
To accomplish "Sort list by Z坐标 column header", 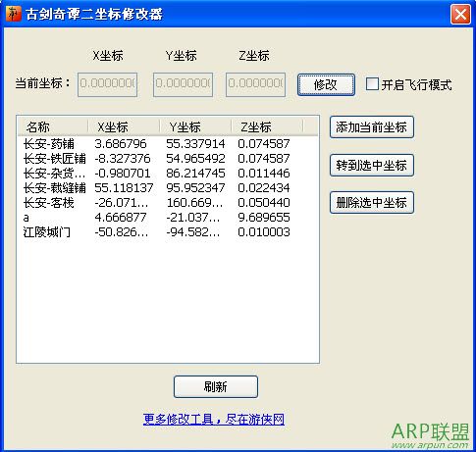I will (x=267, y=126).
